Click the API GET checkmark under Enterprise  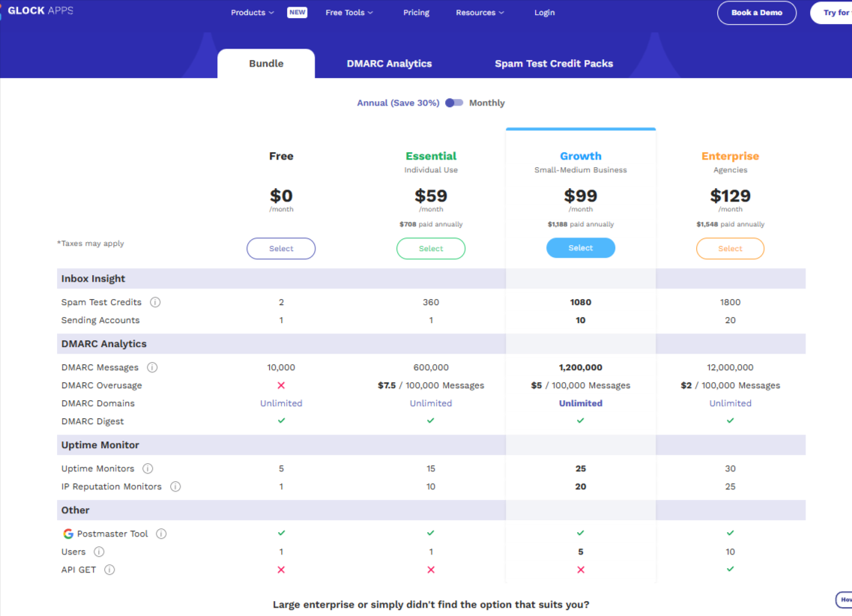click(731, 569)
